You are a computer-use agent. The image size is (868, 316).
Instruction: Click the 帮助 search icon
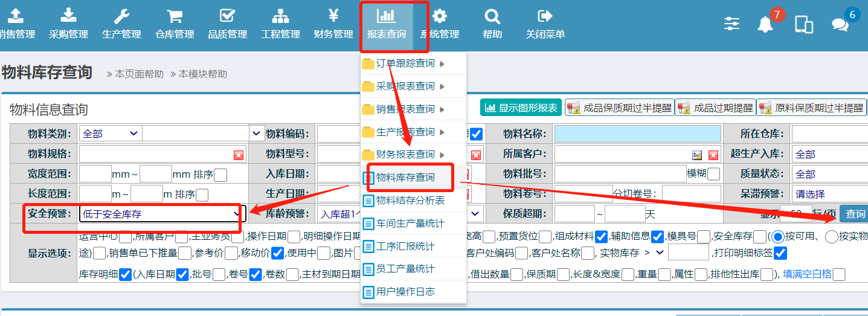(492, 24)
